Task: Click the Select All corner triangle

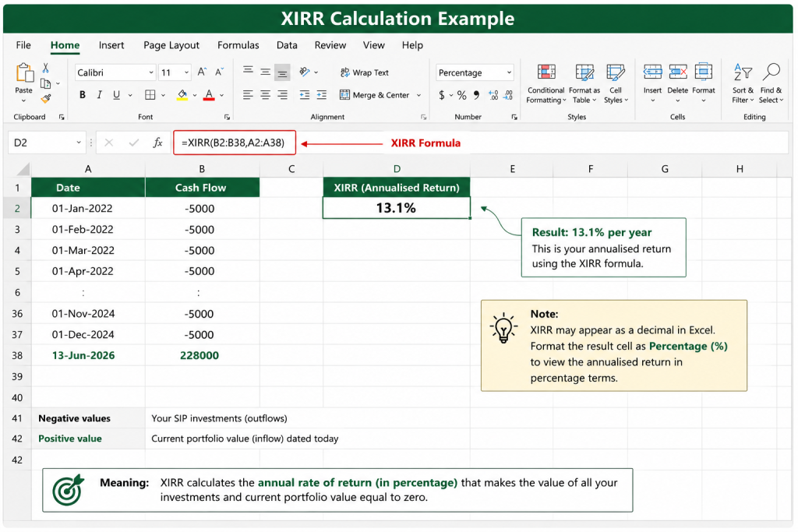Action: click(23, 169)
